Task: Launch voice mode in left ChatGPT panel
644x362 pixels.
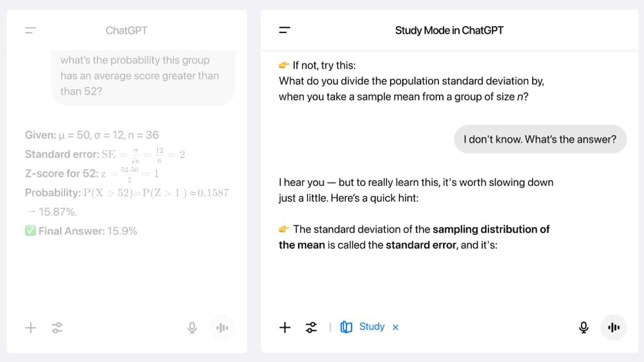Action: [222, 327]
